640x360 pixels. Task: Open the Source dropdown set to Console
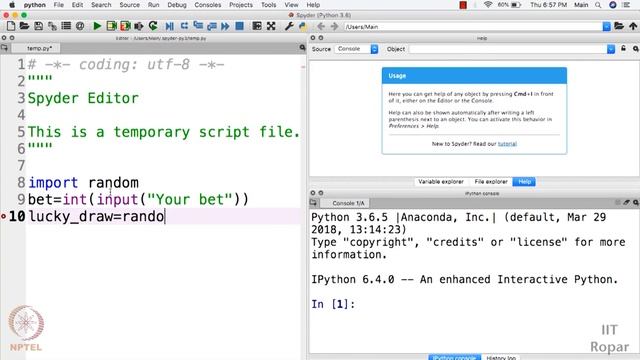[356, 49]
